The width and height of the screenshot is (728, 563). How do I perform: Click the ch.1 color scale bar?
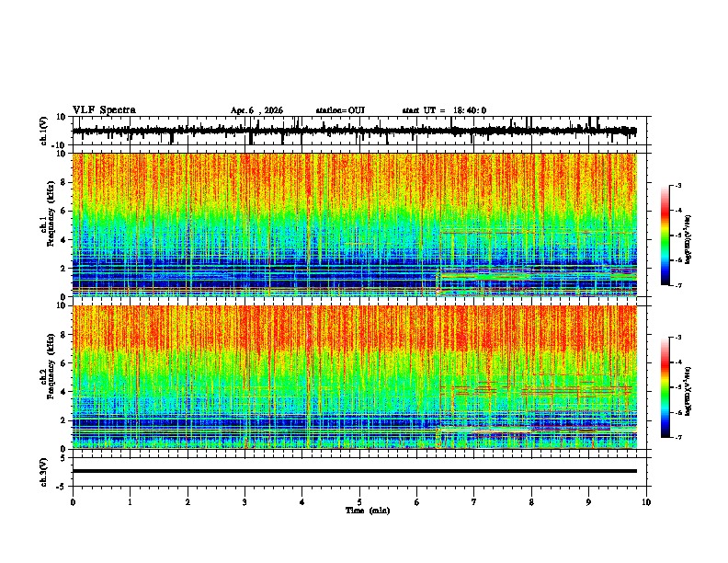[665, 236]
